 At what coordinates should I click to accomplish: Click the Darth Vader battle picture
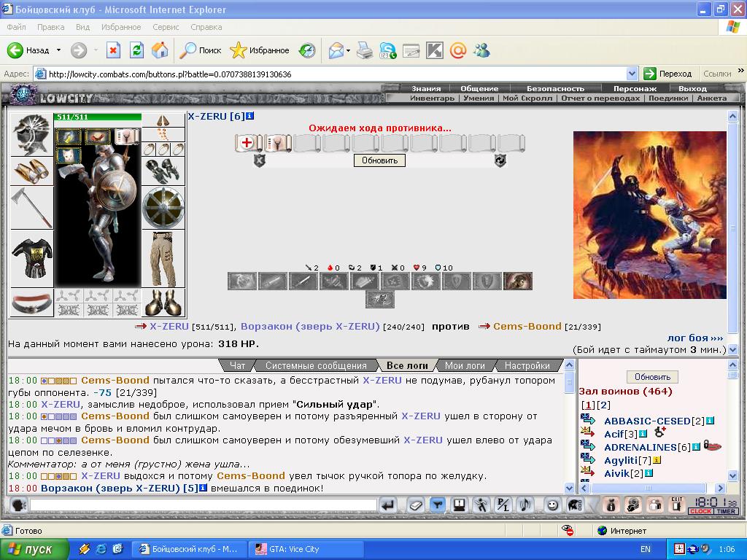650,215
